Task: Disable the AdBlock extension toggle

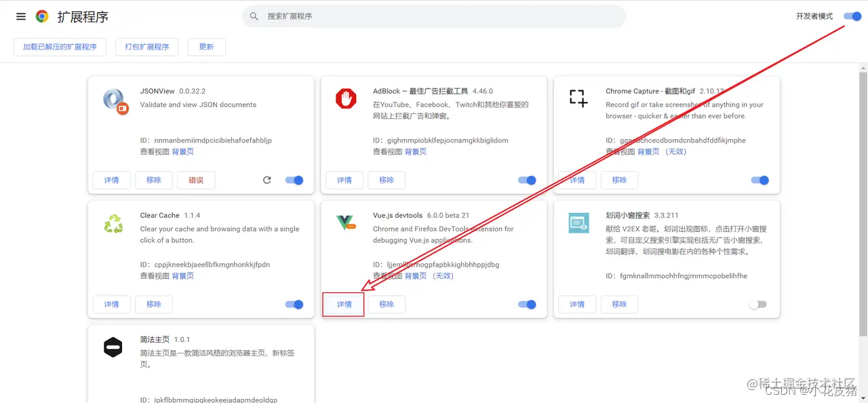Action: (x=527, y=180)
